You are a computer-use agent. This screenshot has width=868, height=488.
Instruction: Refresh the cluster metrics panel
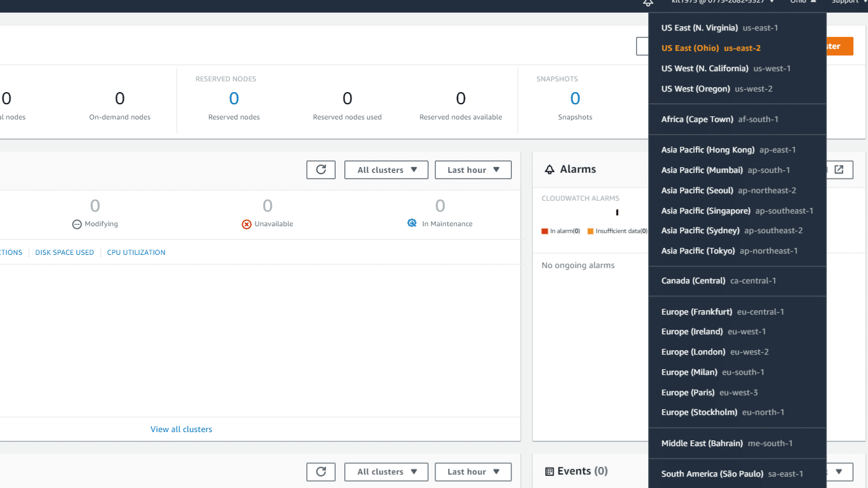tap(321, 170)
